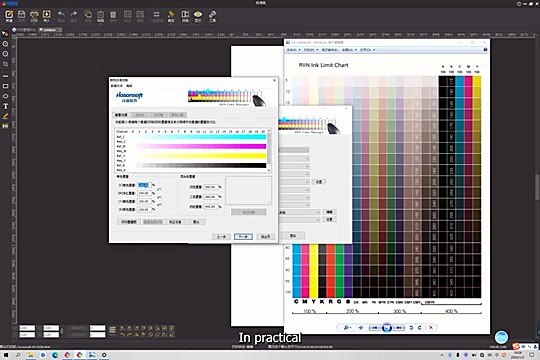540x360 pixels.
Task: Click the highlighted Next button in the dialog
Action: tap(243, 237)
